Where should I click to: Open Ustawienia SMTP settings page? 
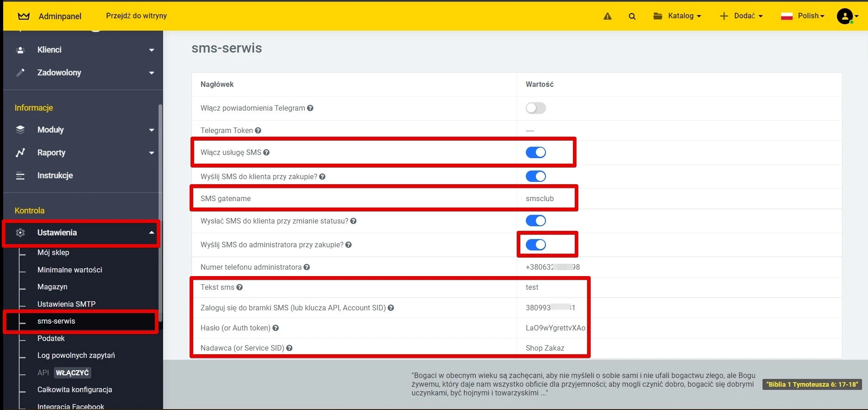point(66,304)
